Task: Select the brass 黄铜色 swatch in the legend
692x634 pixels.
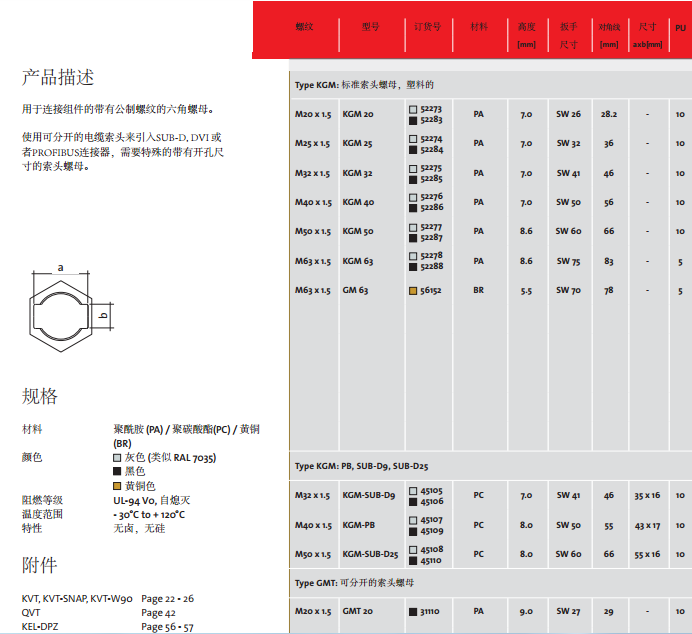Action: click(x=117, y=485)
